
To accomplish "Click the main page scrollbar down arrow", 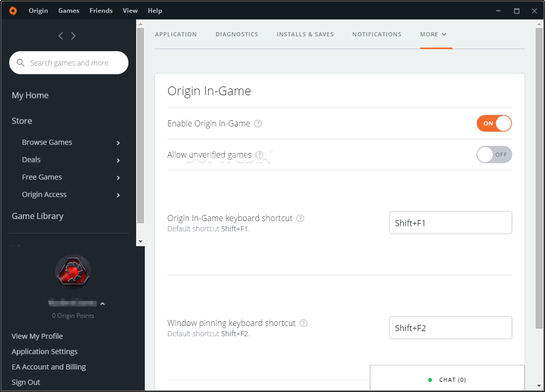I will [539, 386].
